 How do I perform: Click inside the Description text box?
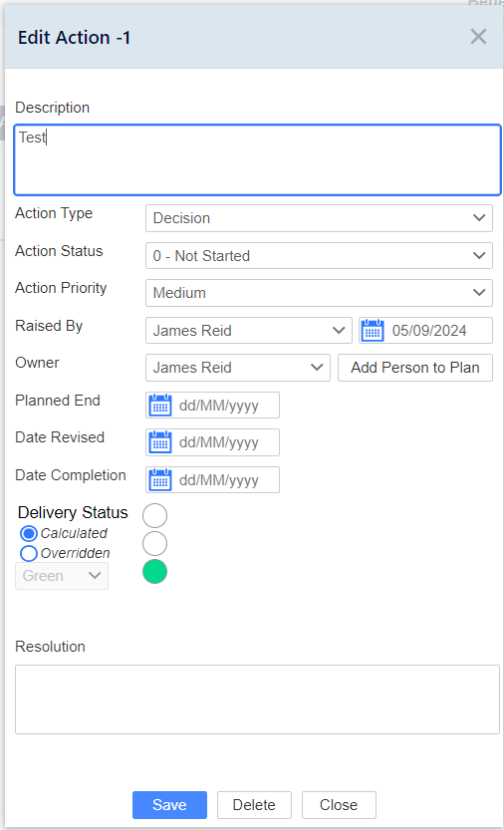pos(257,159)
